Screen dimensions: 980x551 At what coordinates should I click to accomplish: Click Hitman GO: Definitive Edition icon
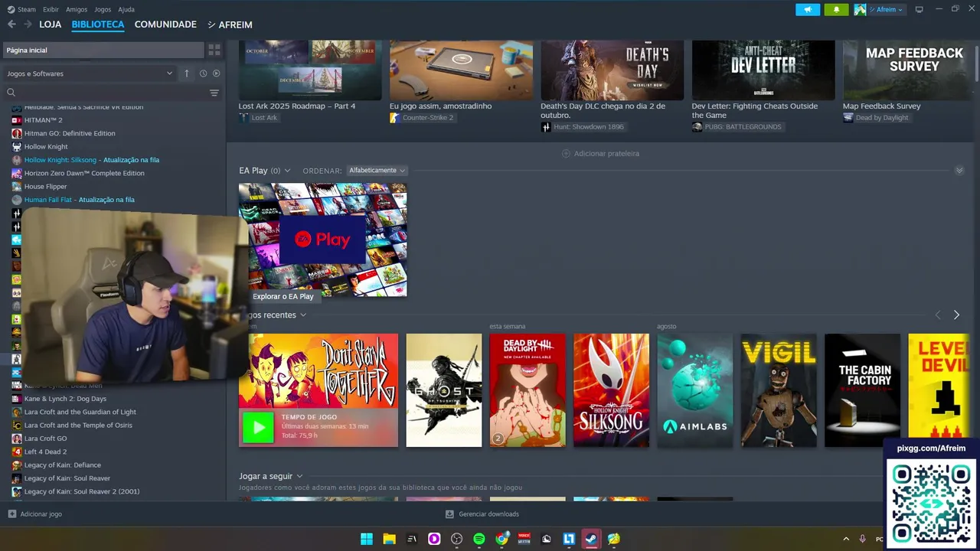(x=17, y=133)
